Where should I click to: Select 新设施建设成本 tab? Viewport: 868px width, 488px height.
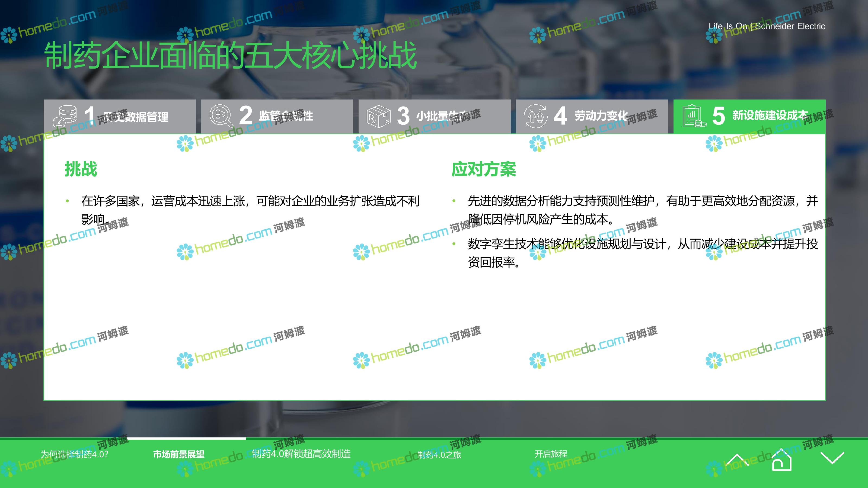(x=770, y=115)
